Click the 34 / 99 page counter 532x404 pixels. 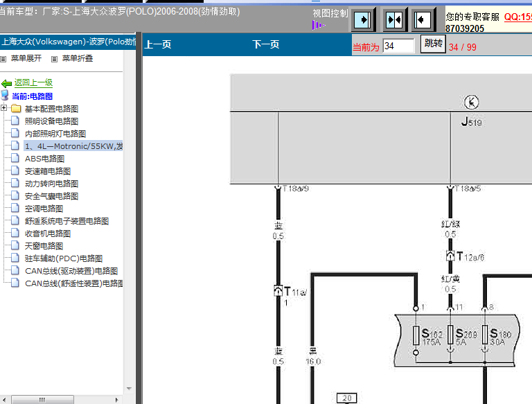(x=463, y=47)
